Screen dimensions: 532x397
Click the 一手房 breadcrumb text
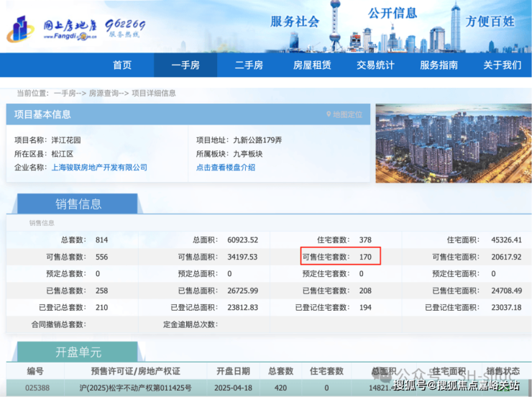point(65,93)
